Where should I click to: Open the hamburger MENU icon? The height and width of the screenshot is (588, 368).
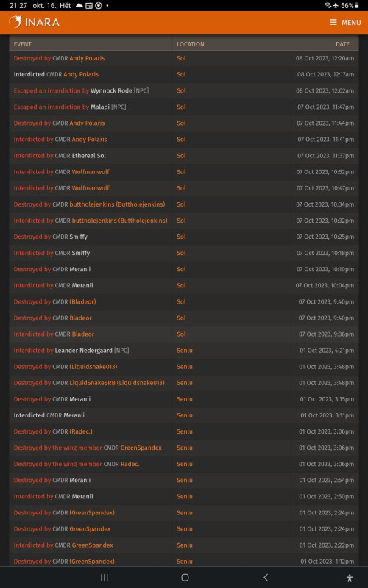coord(333,23)
